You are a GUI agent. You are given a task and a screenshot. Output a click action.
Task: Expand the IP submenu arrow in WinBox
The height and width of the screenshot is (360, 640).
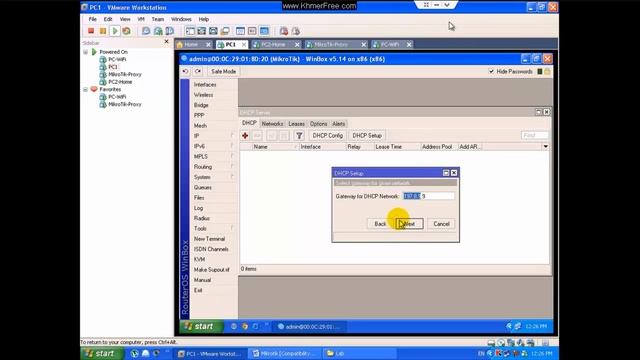[x=232, y=136]
